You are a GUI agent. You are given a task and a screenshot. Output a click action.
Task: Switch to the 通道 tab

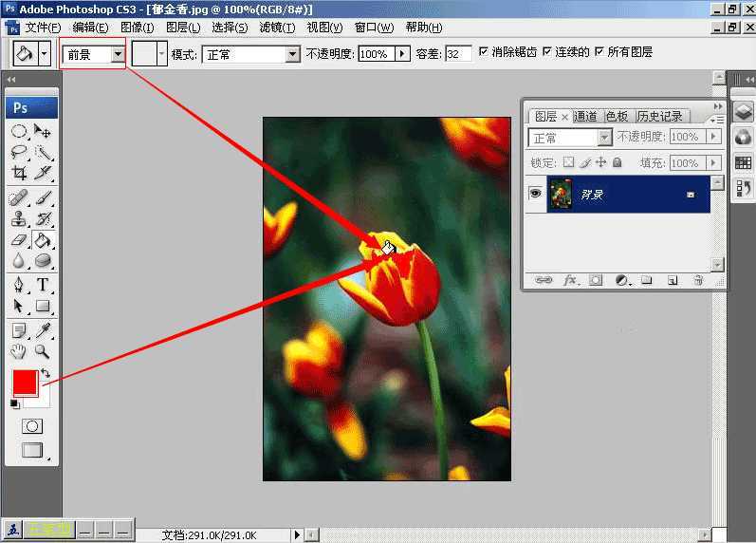click(585, 117)
